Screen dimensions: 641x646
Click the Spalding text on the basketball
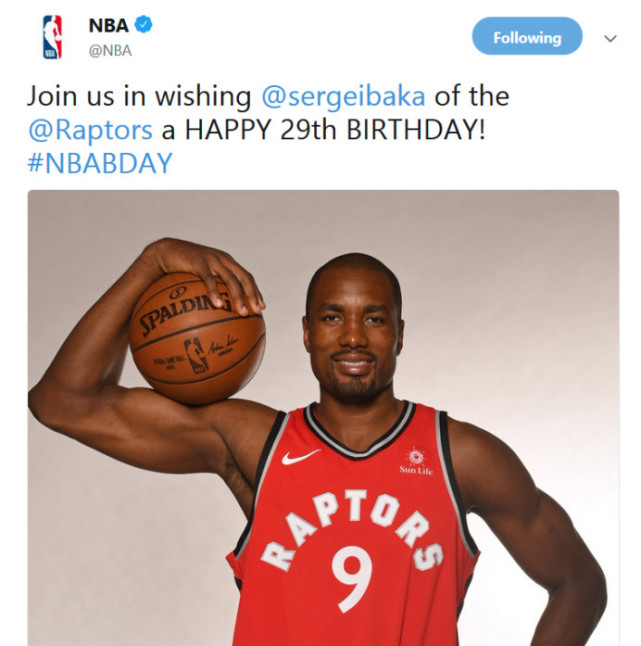pos(184,312)
